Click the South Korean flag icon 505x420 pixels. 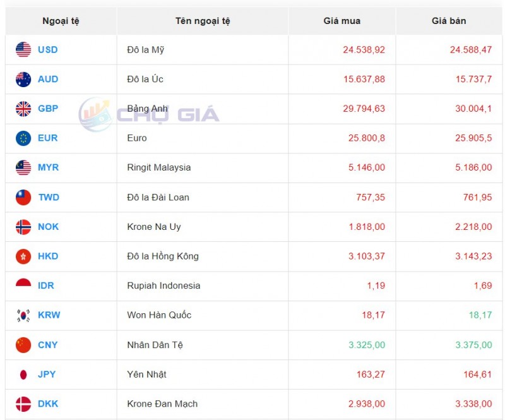[23, 315]
